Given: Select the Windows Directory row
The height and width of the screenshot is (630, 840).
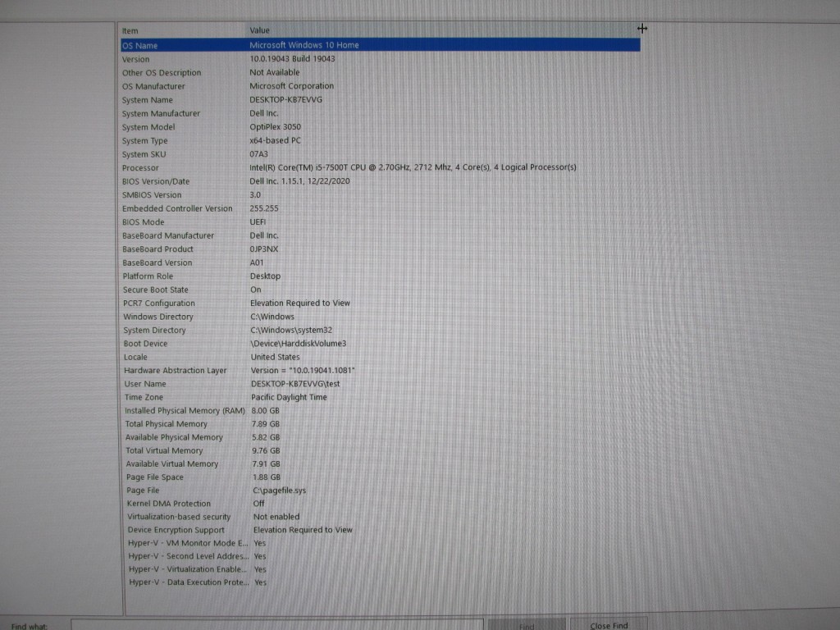Looking at the screenshot, I should (158, 317).
